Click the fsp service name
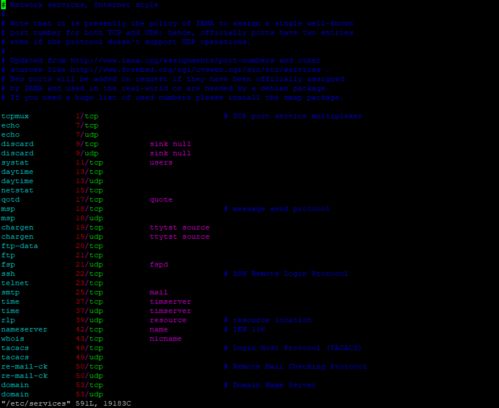Screen dimensions: 499x408 pyautogui.click(x=8, y=264)
